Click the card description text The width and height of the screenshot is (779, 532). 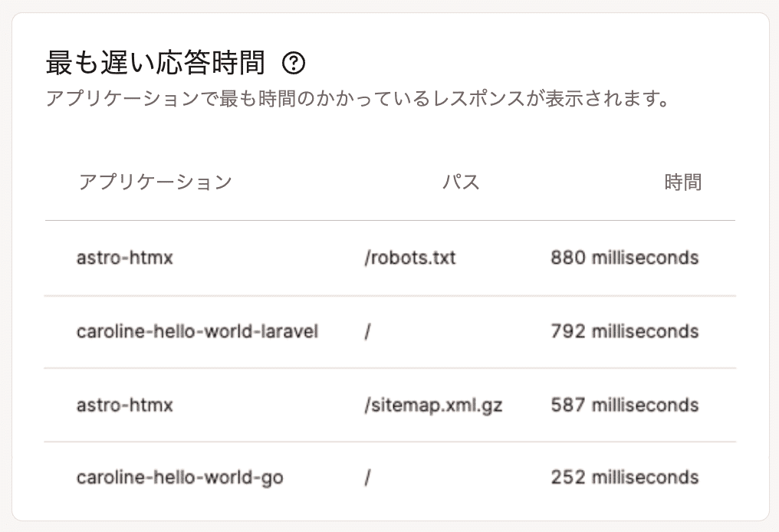(357, 99)
